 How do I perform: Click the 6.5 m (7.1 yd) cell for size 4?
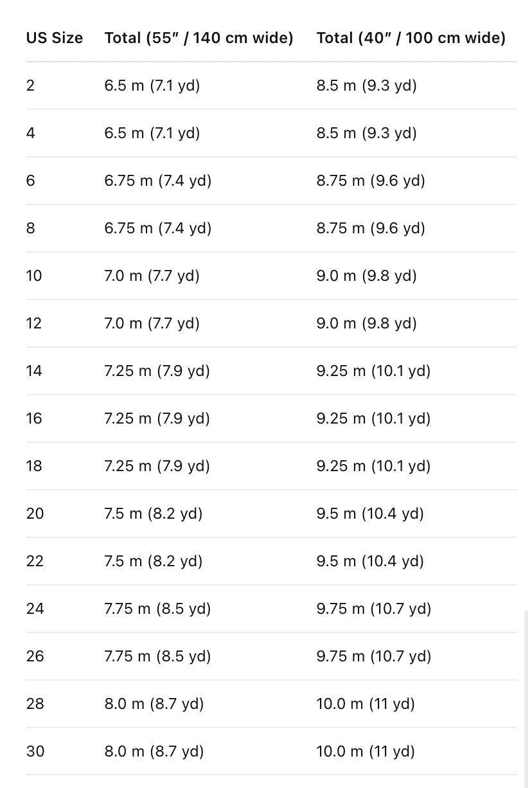152,133
